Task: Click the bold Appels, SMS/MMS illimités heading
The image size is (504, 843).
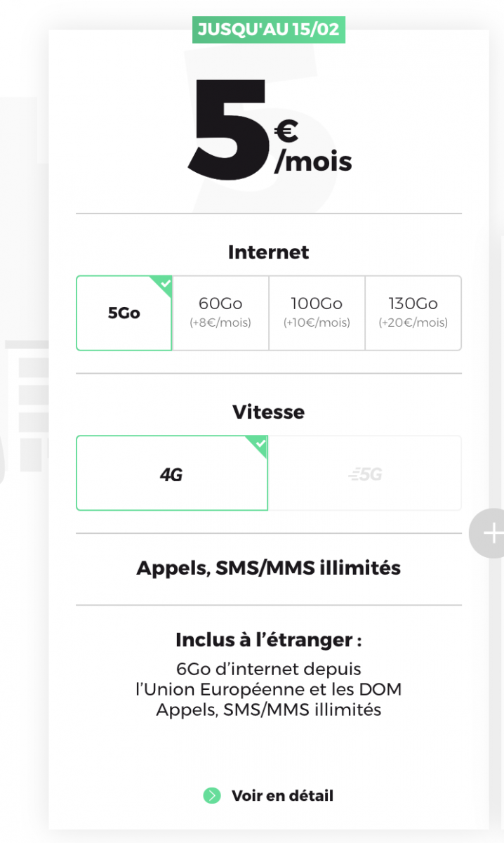Action: coord(269,568)
